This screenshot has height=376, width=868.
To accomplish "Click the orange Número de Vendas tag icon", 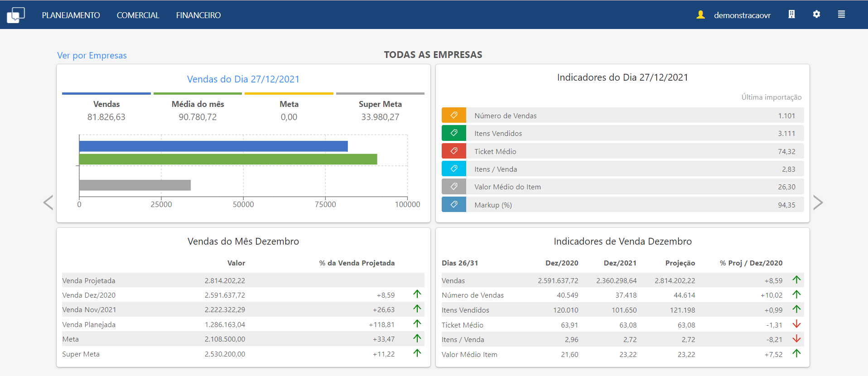I will pyautogui.click(x=454, y=116).
